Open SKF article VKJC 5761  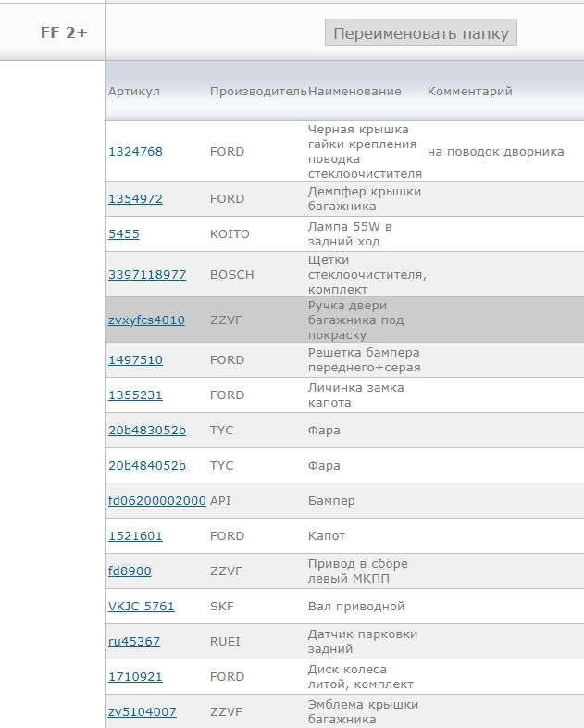[x=141, y=606]
